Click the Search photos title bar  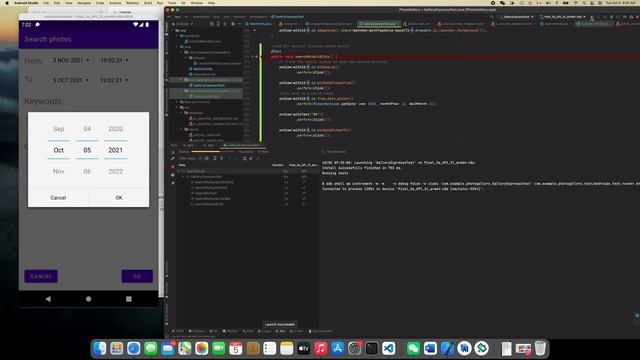(x=89, y=39)
